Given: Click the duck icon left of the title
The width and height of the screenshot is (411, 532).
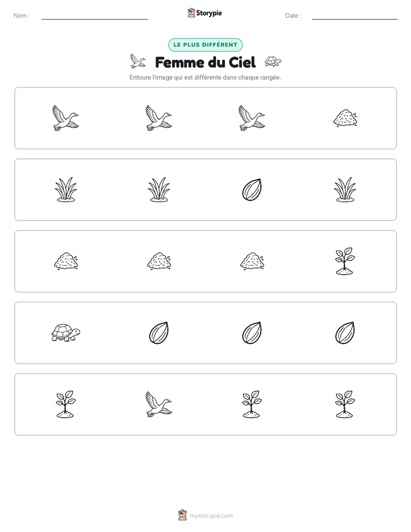Looking at the screenshot, I should click(x=138, y=62).
